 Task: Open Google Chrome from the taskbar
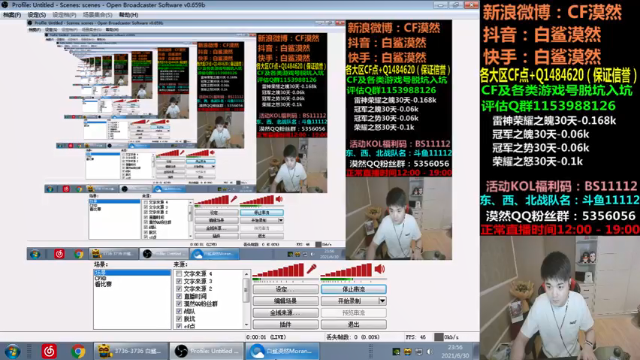(78, 351)
